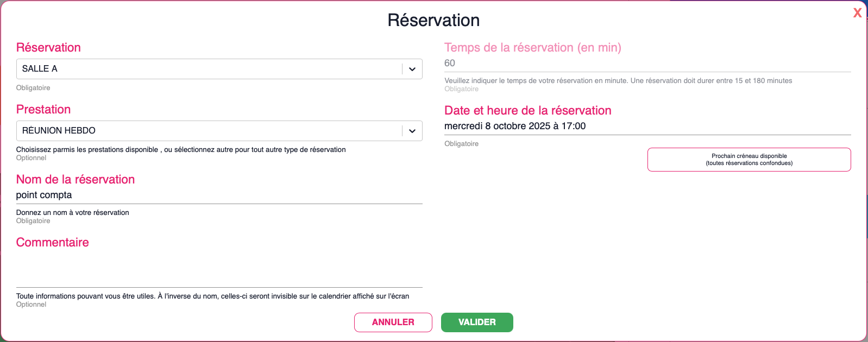This screenshot has width=868, height=342.
Task: Click the 'Prestation' field label
Action: 43,110
